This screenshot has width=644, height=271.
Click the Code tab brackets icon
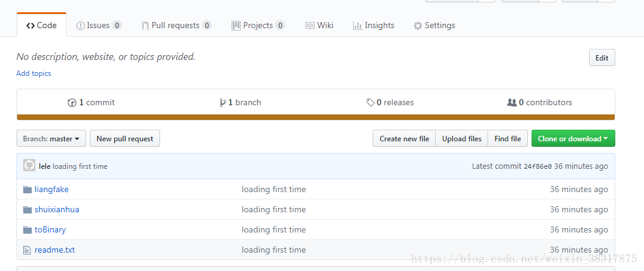[31, 26]
